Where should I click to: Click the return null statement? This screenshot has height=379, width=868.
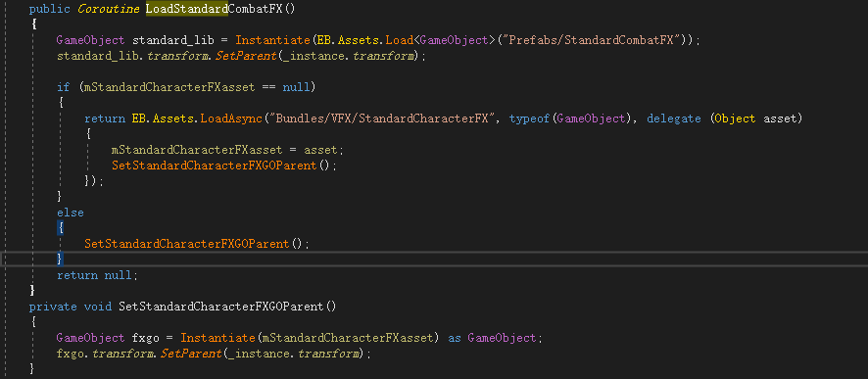point(97,275)
